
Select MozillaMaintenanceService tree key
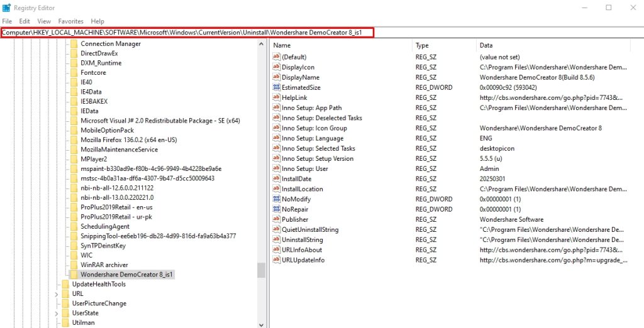pyautogui.click(x=119, y=150)
